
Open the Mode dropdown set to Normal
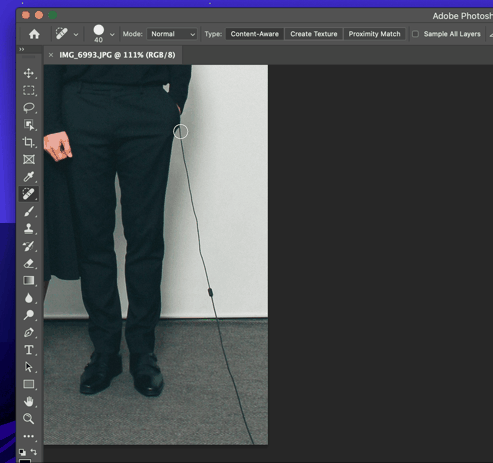coord(172,34)
